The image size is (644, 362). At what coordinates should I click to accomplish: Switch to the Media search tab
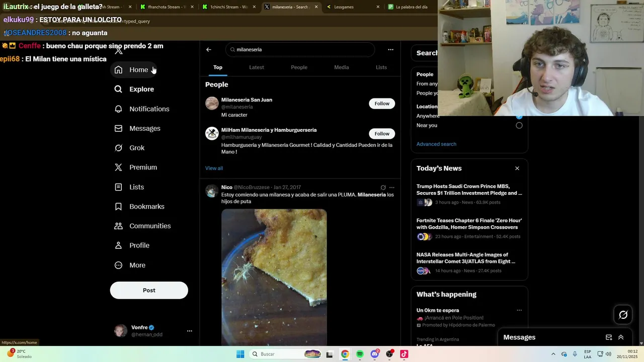[x=342, y=67]
